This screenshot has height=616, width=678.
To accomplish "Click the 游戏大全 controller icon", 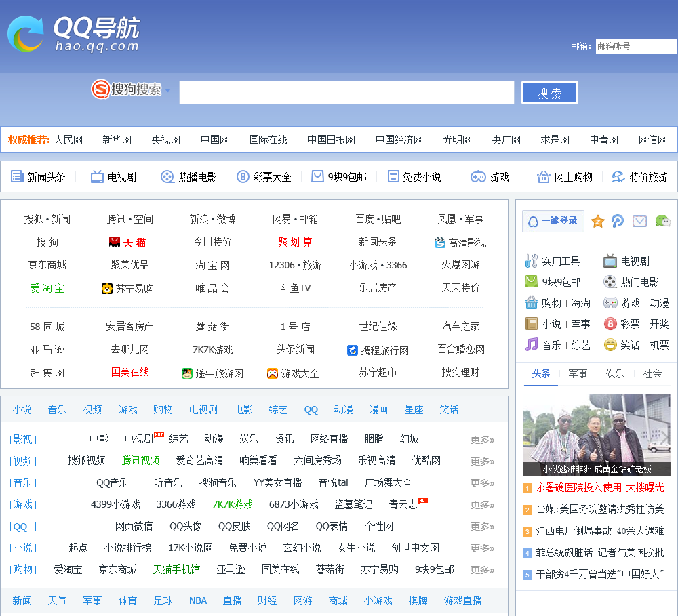I will (x=273, y=373).
